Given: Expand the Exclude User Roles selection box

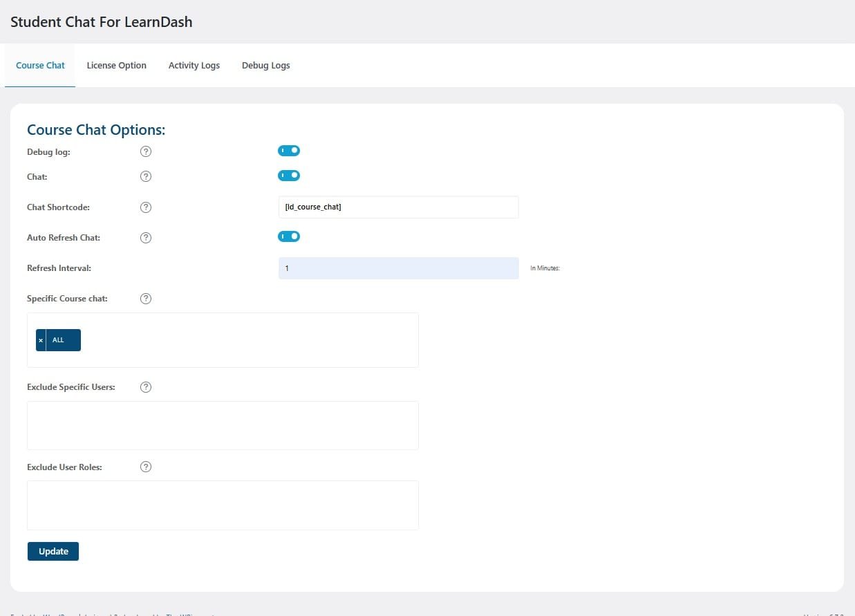Looking at the screenshot, I should [x=223, y=505].
